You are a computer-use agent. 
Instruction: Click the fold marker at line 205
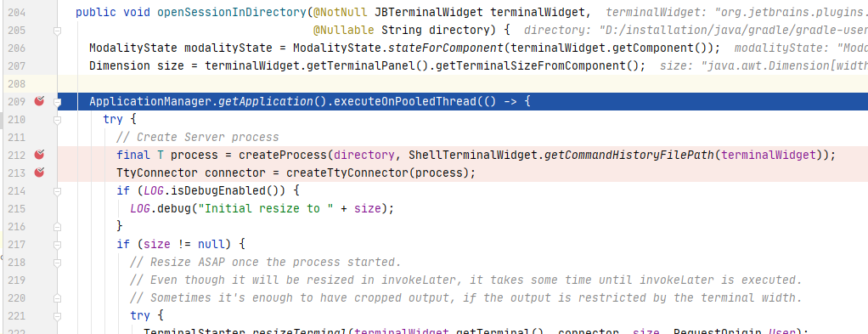click(x=57, y=31)
